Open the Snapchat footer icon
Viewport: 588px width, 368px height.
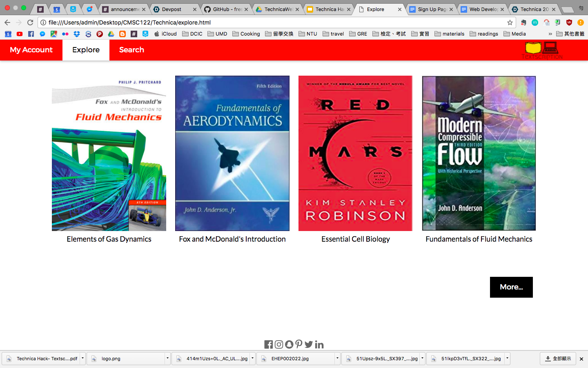coord(289,344)
